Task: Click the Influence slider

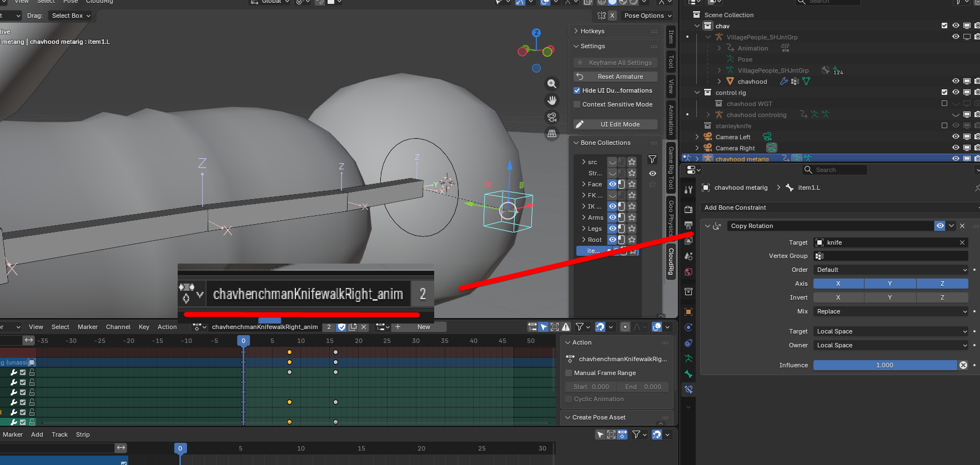Action: click(885, 365)
